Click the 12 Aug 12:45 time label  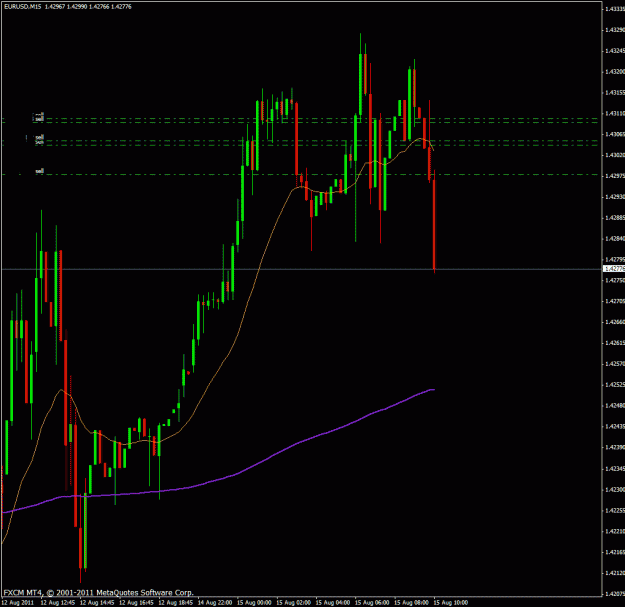[58, 602]
